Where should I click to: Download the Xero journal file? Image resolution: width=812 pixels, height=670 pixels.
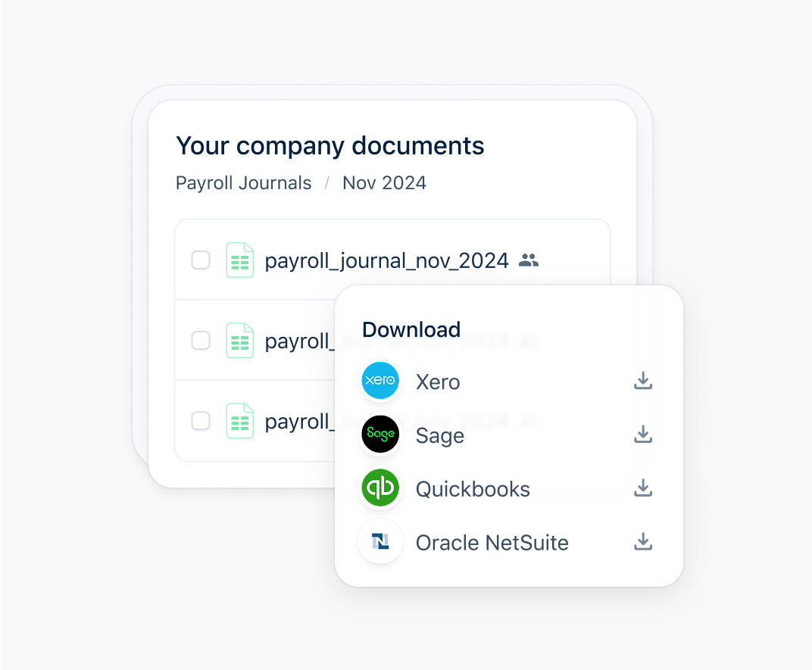(x=642, y=381)
